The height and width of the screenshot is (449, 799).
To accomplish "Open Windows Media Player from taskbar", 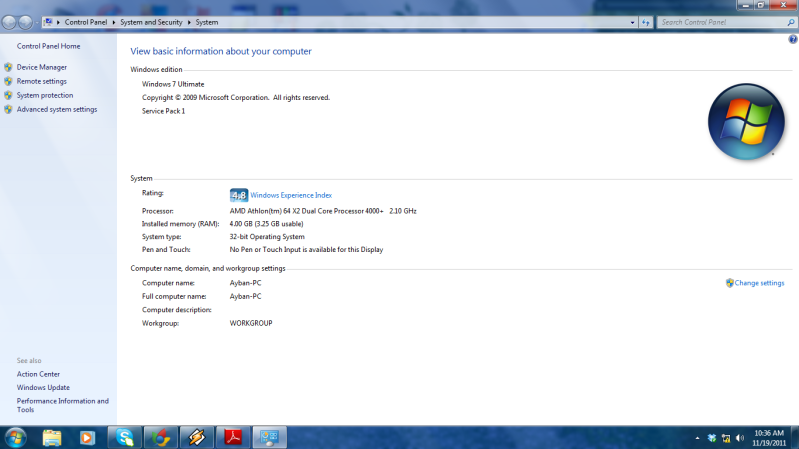I will click(87, 437).
